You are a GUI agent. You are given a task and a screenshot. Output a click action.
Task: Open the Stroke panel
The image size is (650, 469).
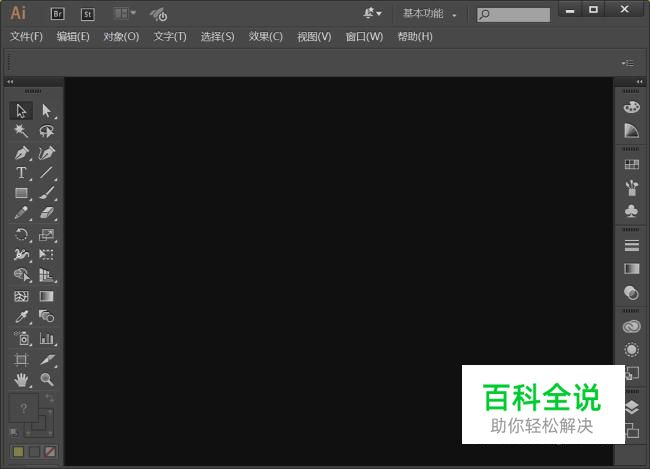click(x=631, y=245)
